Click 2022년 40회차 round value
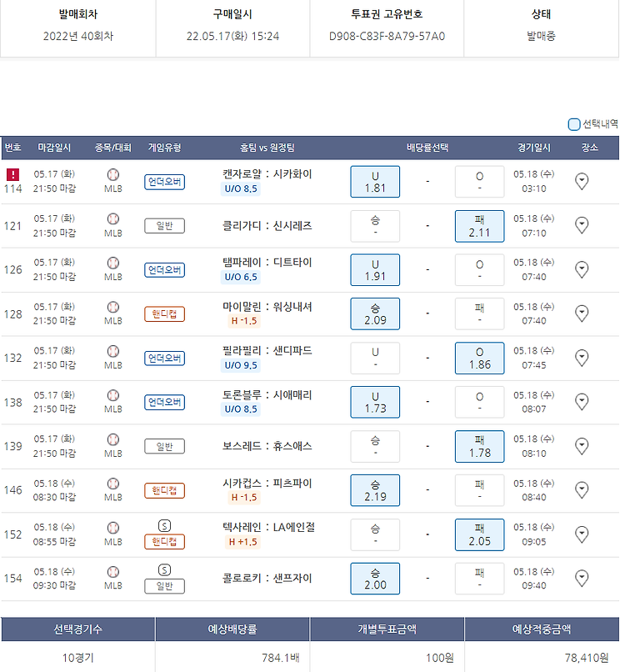625x672 pixels. 78,36
